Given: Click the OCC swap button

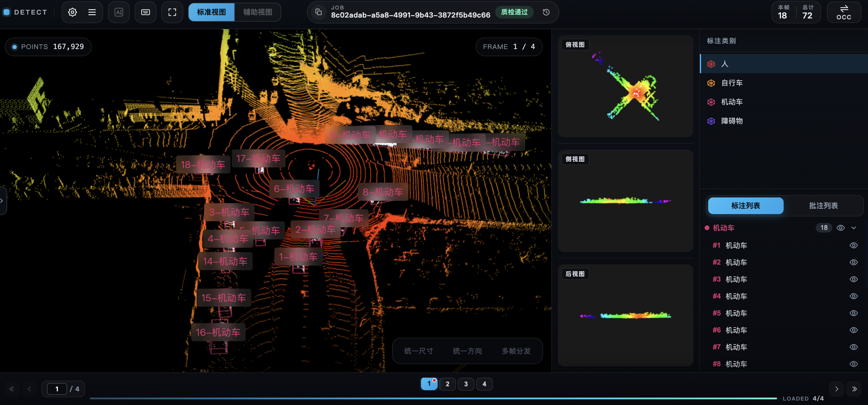Looking at the screenshot, I should pos(844,12).
